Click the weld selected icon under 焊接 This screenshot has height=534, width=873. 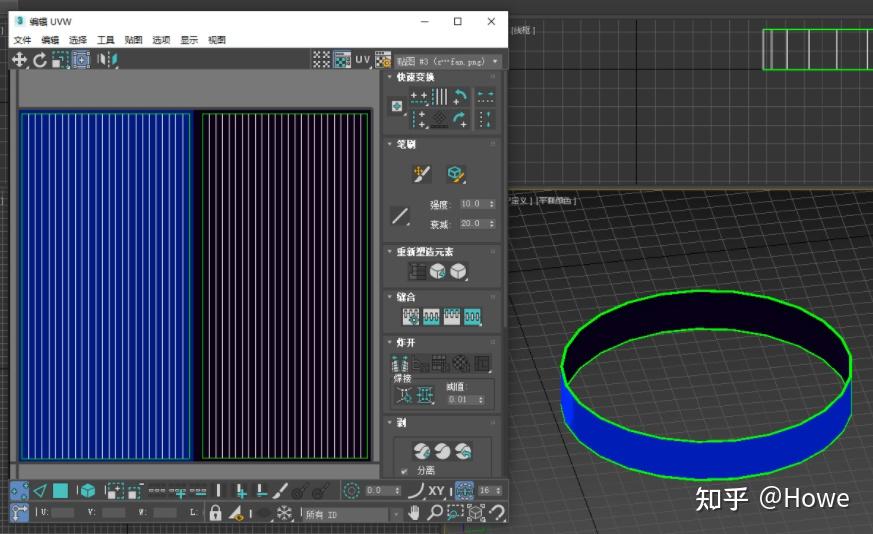(x=425, y=395)
